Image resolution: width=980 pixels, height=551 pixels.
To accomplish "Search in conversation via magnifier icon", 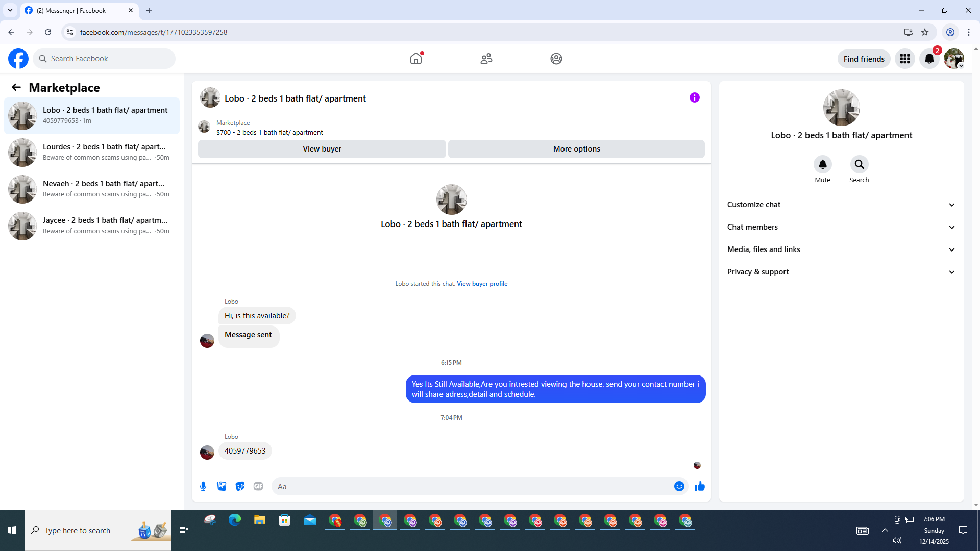I will point(859,164).
